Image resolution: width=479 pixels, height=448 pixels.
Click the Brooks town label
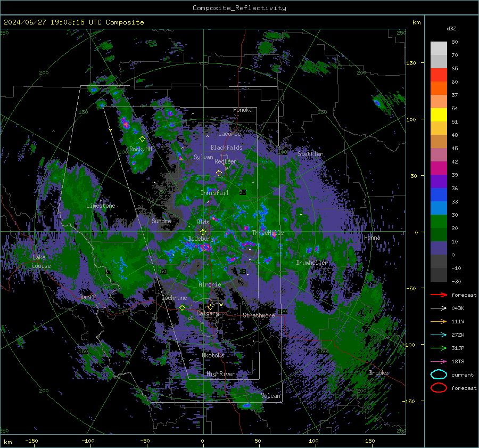click(x=378, y=373)
